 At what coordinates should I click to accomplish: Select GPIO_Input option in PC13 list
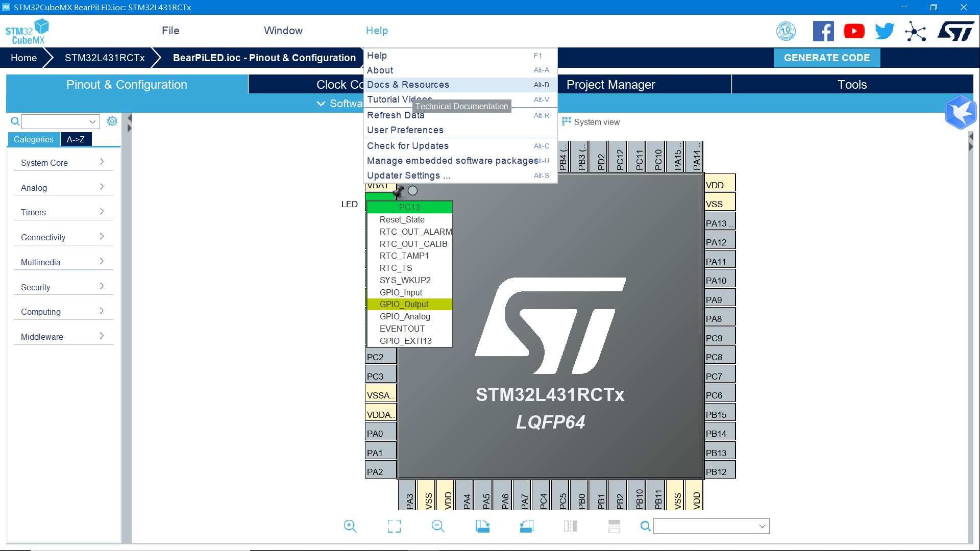[x=401, y=292]
